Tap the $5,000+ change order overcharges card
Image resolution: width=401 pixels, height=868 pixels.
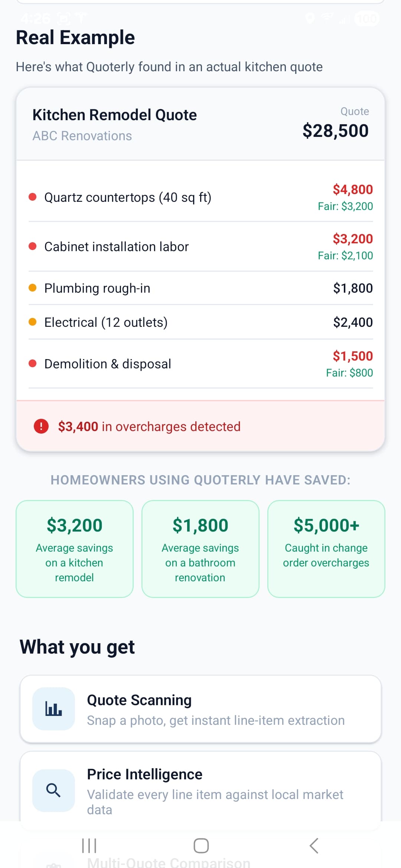[326, 549]
